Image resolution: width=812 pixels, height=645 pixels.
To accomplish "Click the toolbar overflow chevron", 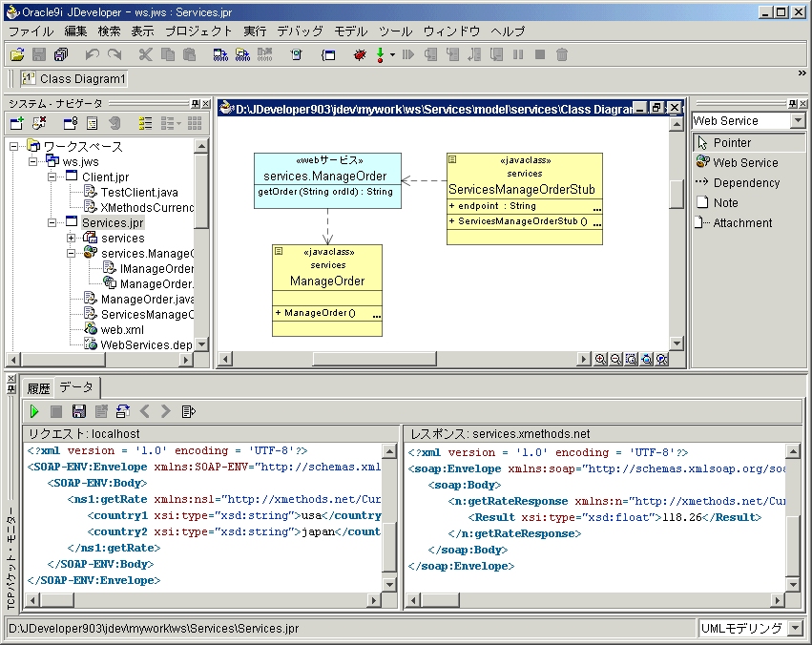I will [802, 73].
